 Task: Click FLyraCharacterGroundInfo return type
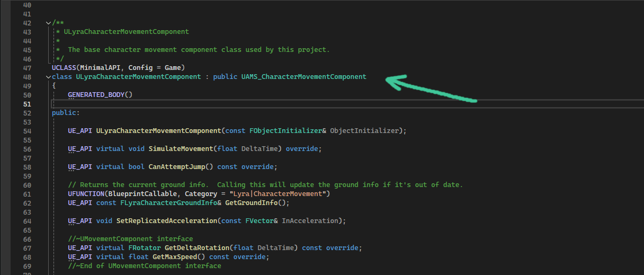point(168,203)
